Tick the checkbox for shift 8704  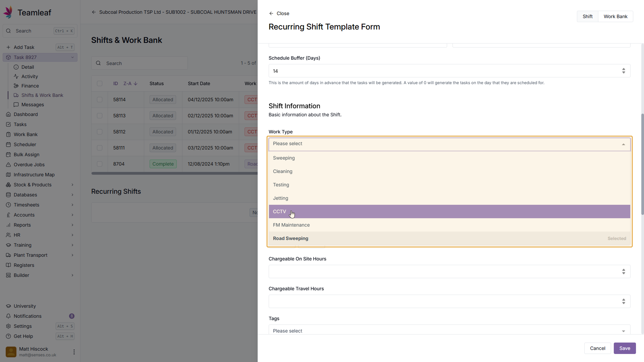coord(100,164)
